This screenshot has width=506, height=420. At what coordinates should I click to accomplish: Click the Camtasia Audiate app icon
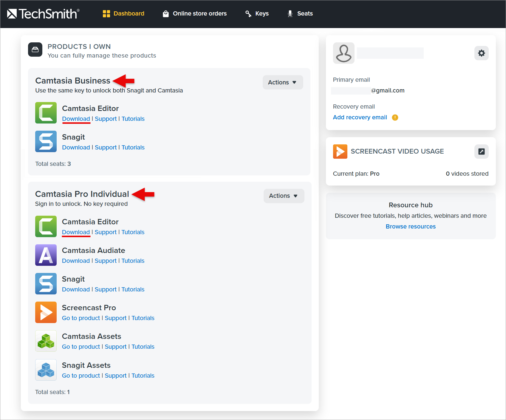click(46, 255)
